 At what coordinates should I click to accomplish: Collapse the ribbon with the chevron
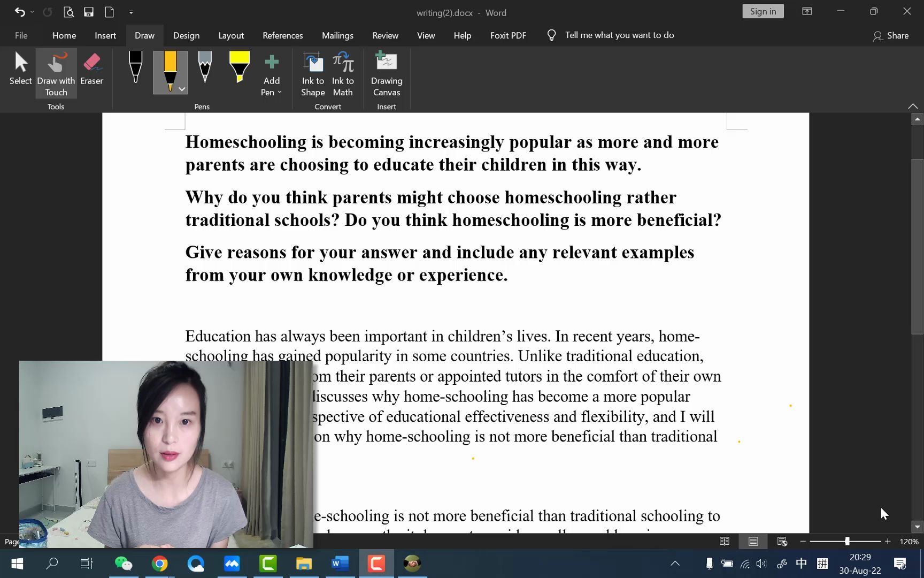pyautogui.click(x=913, y=106)
